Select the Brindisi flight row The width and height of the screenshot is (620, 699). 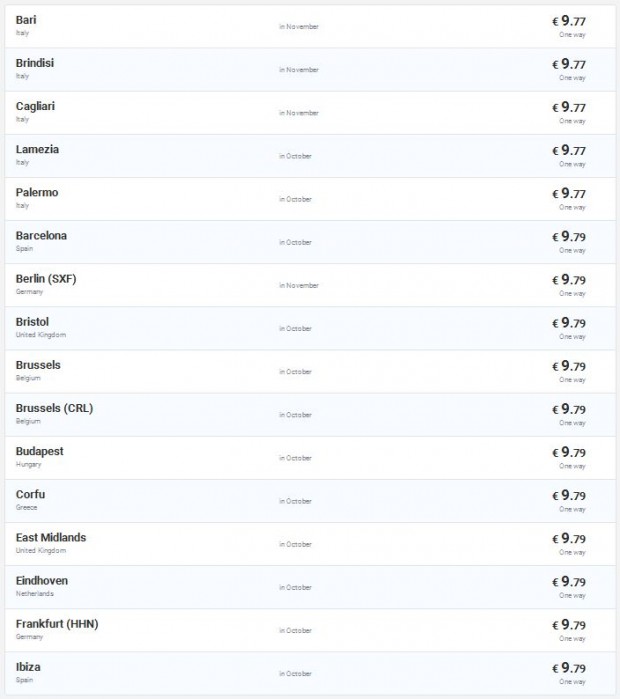[35, 63]
